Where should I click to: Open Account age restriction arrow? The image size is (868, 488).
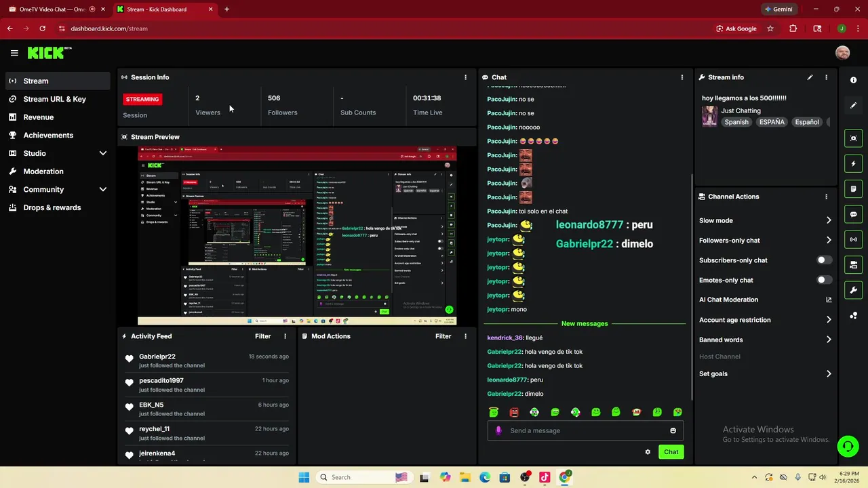tap(828, 320)
